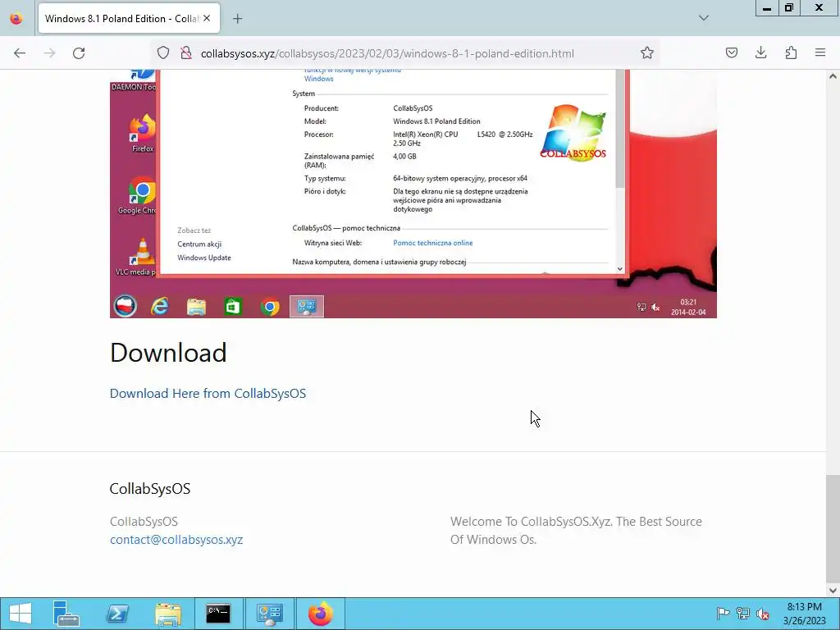Open Download Here from CollabSysOS link
Screen dimensions: 840x630
tap(208, 393)
